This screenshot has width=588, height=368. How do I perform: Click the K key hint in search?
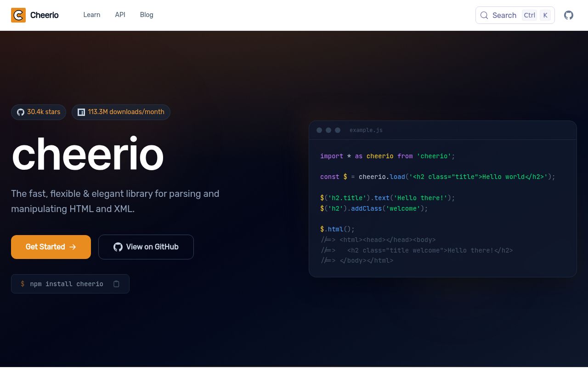[545, 15]
